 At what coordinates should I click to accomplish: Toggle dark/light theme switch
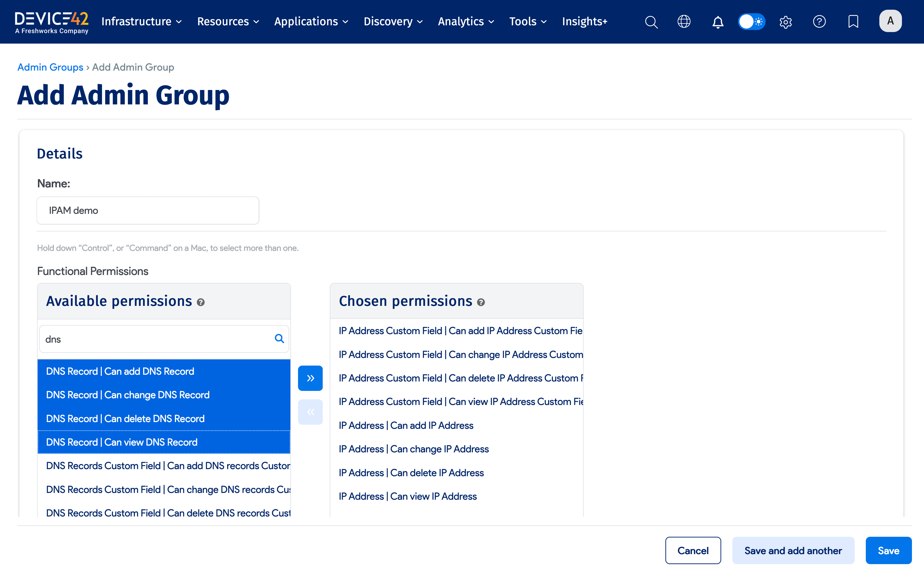tap(751, 21)
